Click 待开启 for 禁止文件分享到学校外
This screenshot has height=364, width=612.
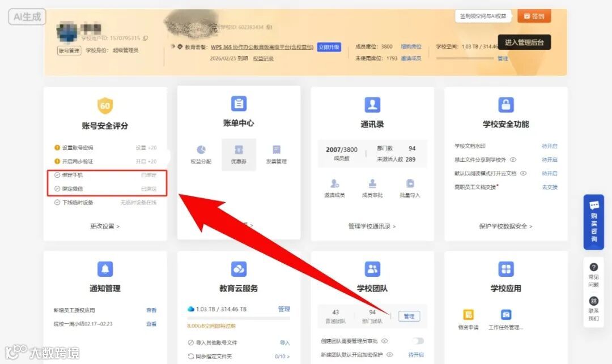tap(550, 160)
